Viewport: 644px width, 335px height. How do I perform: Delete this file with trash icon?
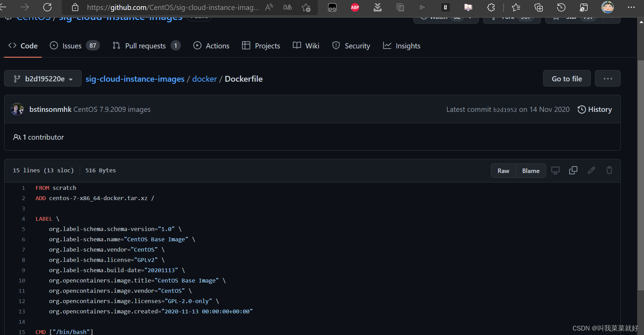(609, 170)
